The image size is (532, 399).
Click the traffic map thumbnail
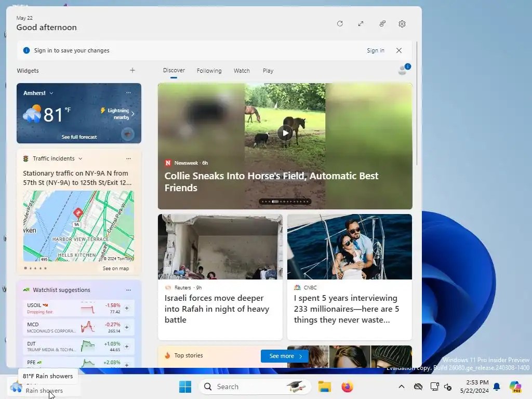pyautogui.click(x=78, y=226)
